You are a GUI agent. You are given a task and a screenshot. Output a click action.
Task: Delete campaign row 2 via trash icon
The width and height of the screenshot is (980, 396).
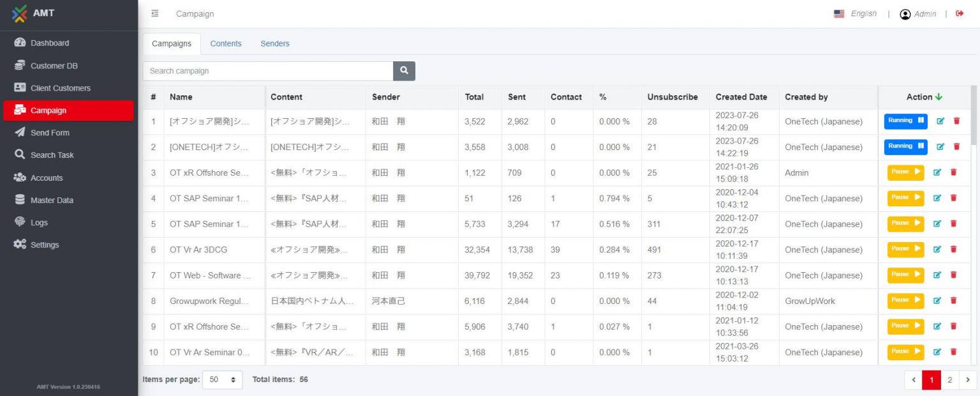coord(956,146)
